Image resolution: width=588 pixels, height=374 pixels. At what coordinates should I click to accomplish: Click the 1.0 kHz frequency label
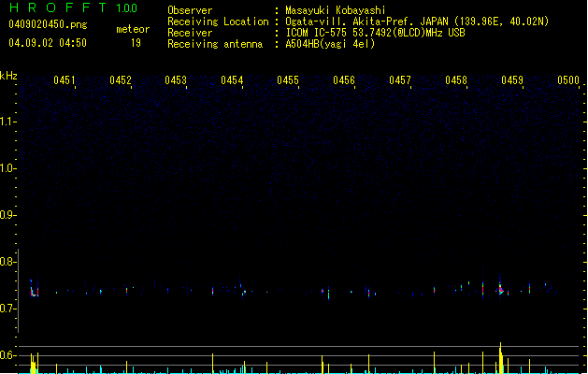click(7, 168)
